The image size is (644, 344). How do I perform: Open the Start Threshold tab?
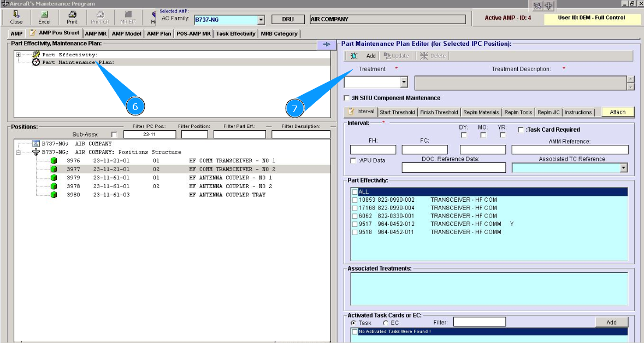point(397,112)
